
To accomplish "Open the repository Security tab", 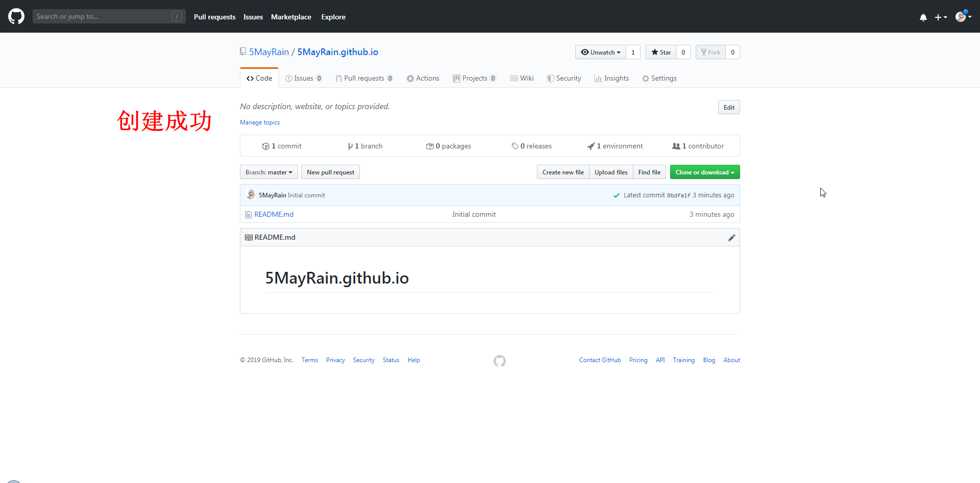I will pos(564,78).
